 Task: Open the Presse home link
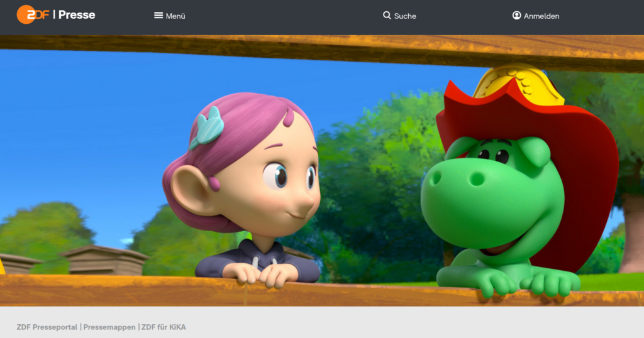(76, 15)
